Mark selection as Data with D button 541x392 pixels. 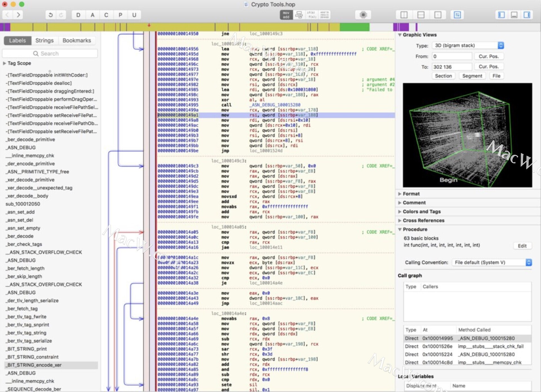click(x=78, y=15)
